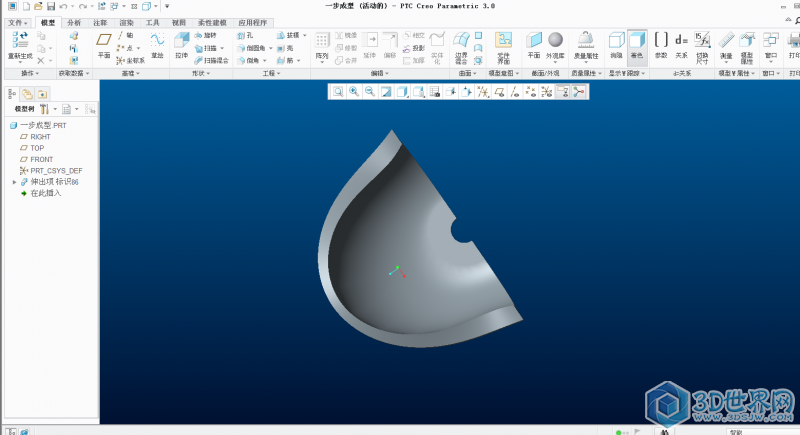Open Mass Properties (质量属性) tool
This screenshot has height=435, width=800.
[x=586, y=45]
